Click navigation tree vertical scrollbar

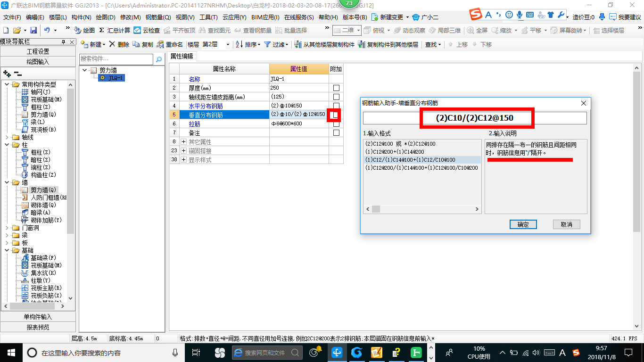tap(71, 190)
